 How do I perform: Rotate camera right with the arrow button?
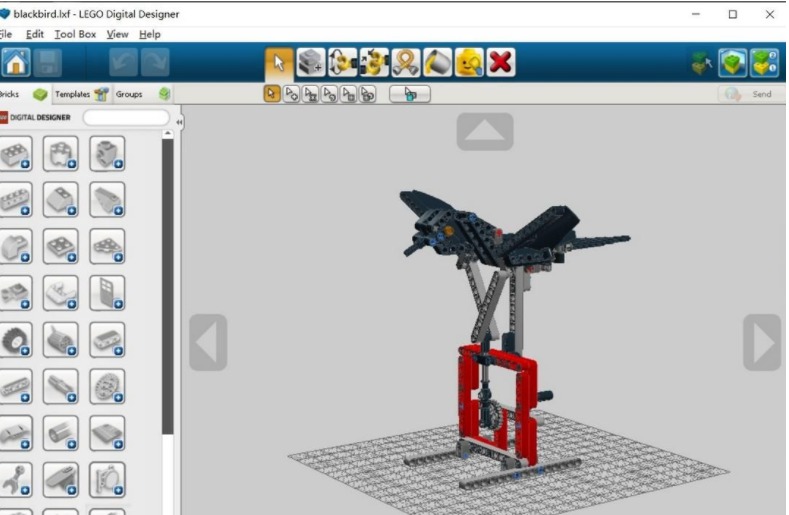(x=762, y=343)
